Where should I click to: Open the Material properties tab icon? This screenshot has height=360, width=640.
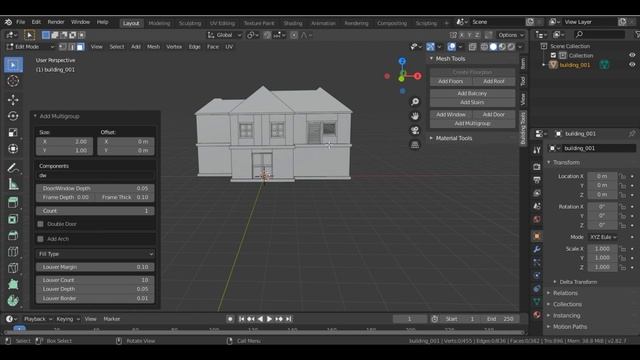tap(537, 315)
